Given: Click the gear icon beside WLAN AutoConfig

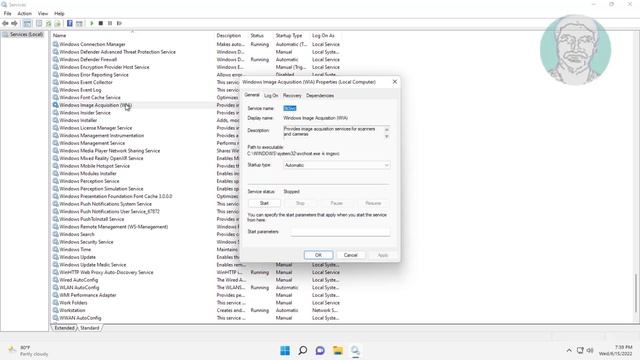Looking at the screenshot, I should 56,287.
